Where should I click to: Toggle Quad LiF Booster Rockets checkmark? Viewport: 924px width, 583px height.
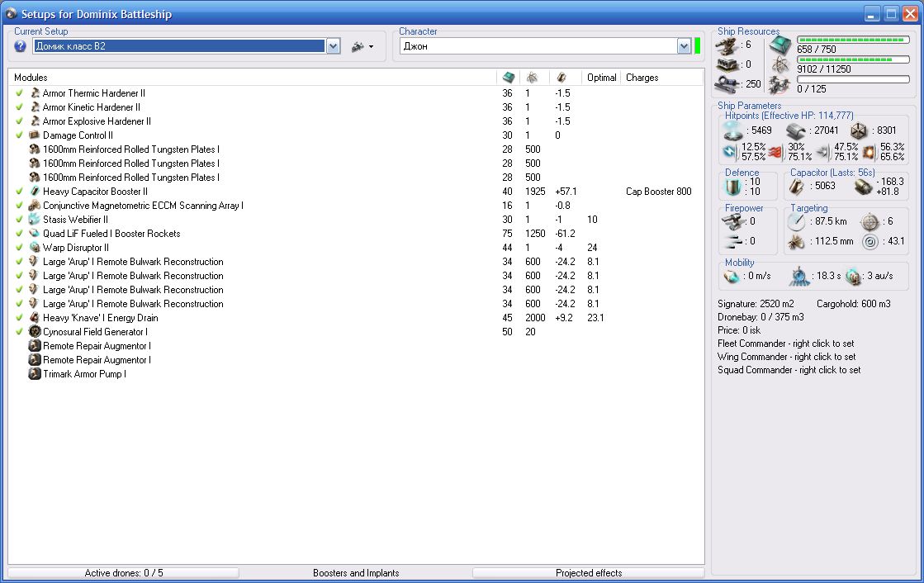click(20, 234)
